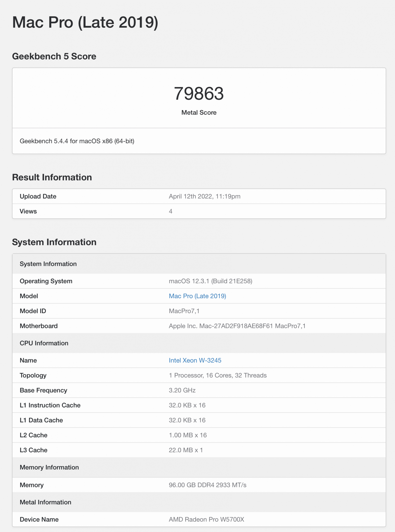Click the CPU Information header row
Viewport: 395px width, 532px height.
[x=199, y=343]
